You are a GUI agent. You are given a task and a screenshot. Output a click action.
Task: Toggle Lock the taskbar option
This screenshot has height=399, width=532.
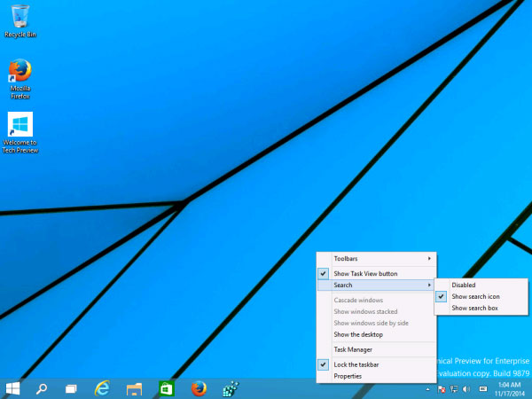(x=377, y=364)
